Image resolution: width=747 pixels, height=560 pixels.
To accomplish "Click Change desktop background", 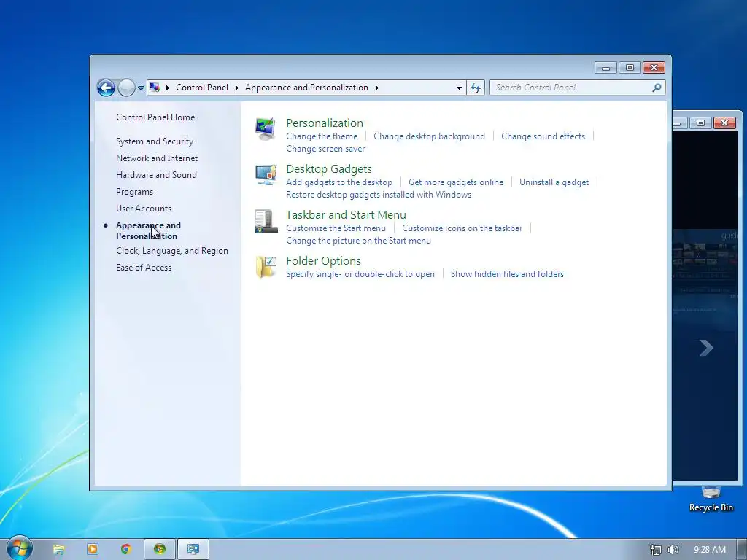I will tap(429, 136).
